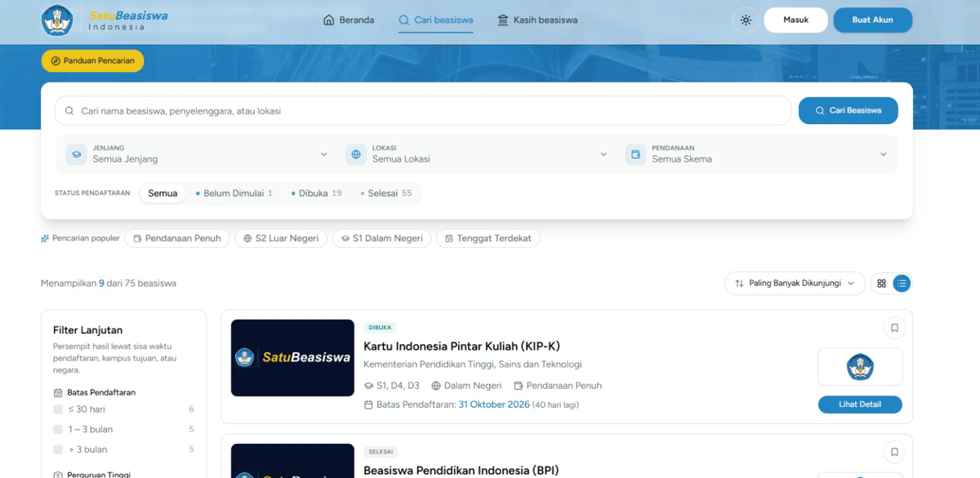
Task: Click Kementerian Pendidikan Tinggi, Sains dan Teknologi
Action: (x=473, y=364)
